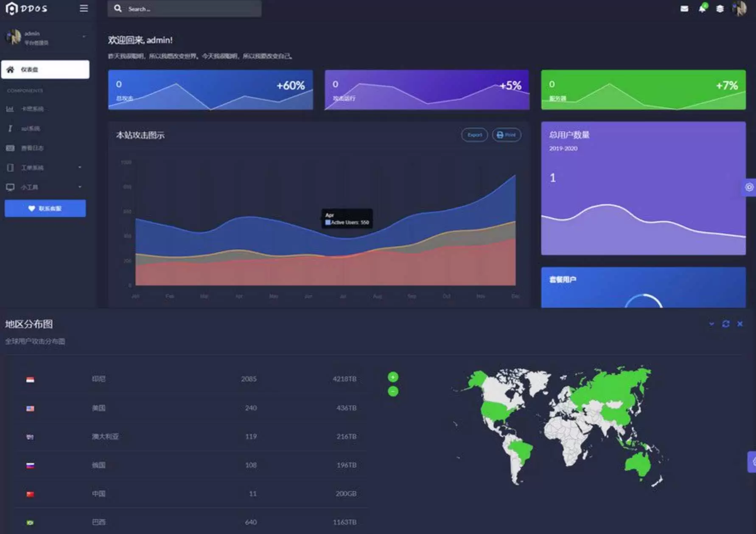Click the italic I icon beside api系统
Image resolution: width=756 pixels, height=534 pixels.
10,129
